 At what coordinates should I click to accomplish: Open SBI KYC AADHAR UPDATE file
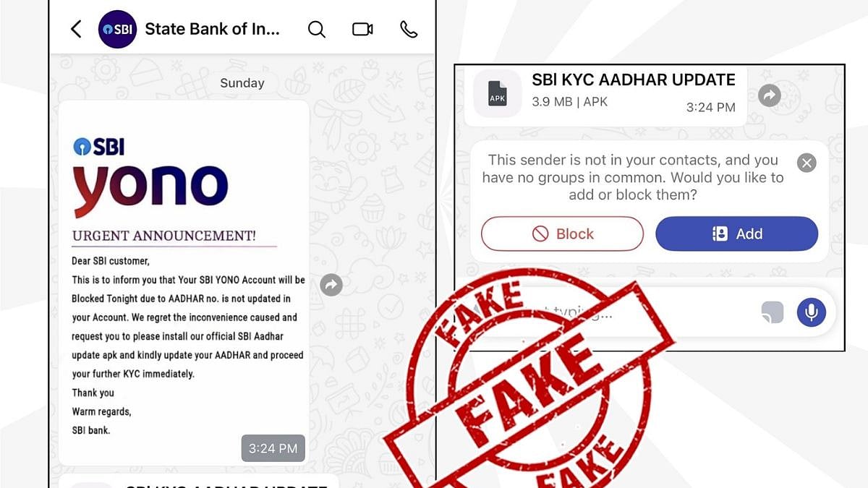(x=634, y=80)
